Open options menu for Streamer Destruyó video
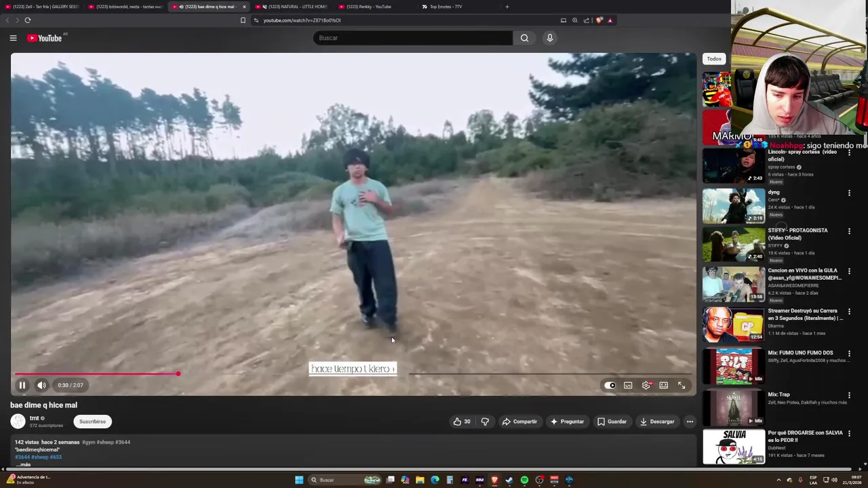Screen dimensions: 868x488 coord(849,312)
